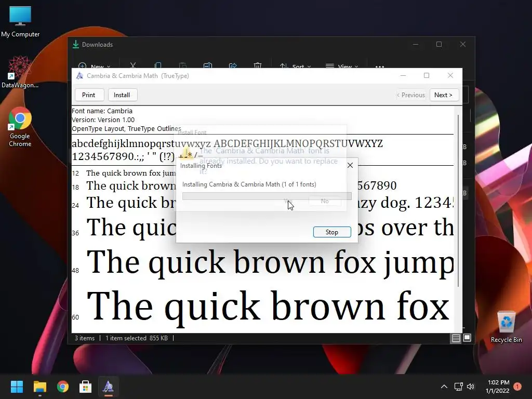
Task: Click the Delete trash icon in Downloads toolbar
Action: click(258, 65)
